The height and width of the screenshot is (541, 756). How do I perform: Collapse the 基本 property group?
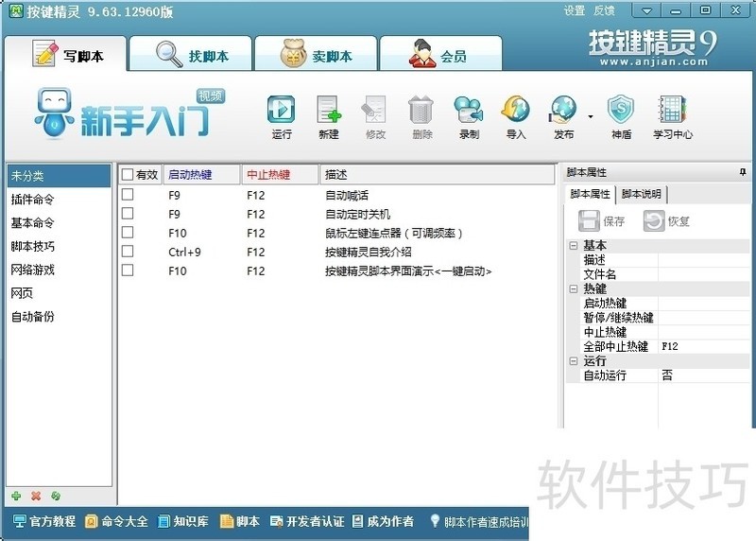(574, 246)
